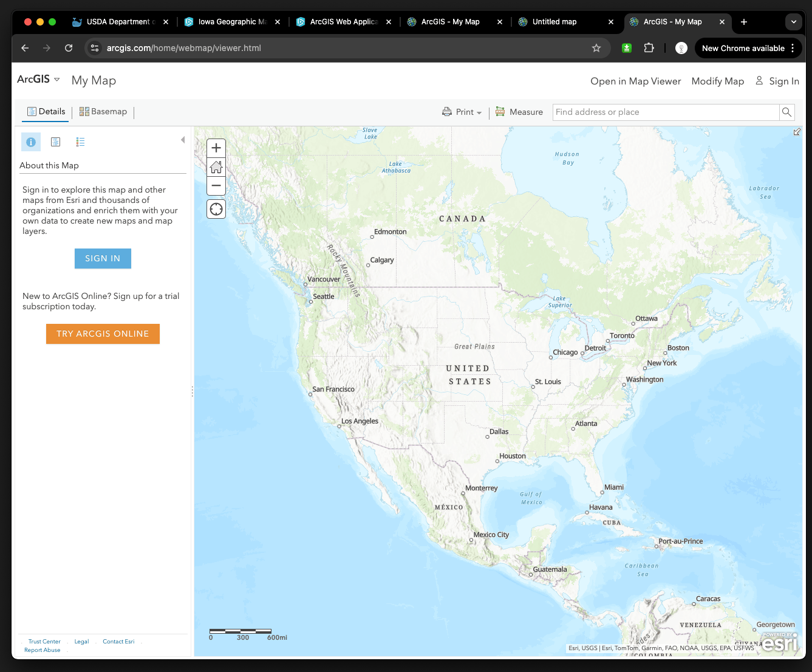
Task: Expand map attribution toggle at corner
Action: pyautogui.click(x=797, y=132)
